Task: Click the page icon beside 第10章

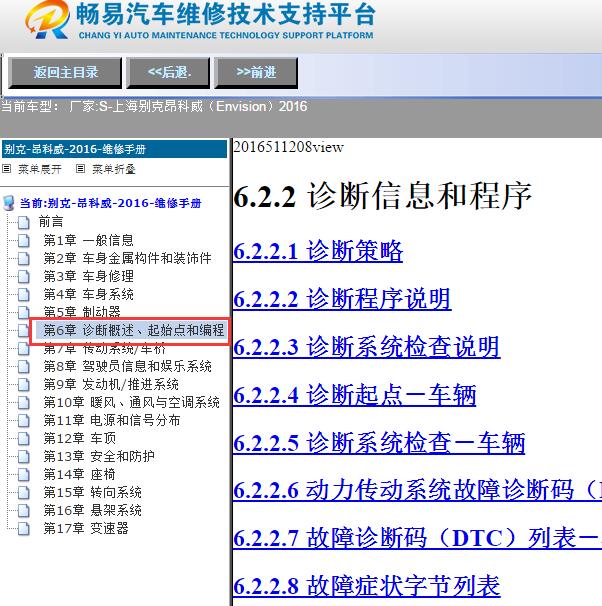Action: [x=24, y=403]
